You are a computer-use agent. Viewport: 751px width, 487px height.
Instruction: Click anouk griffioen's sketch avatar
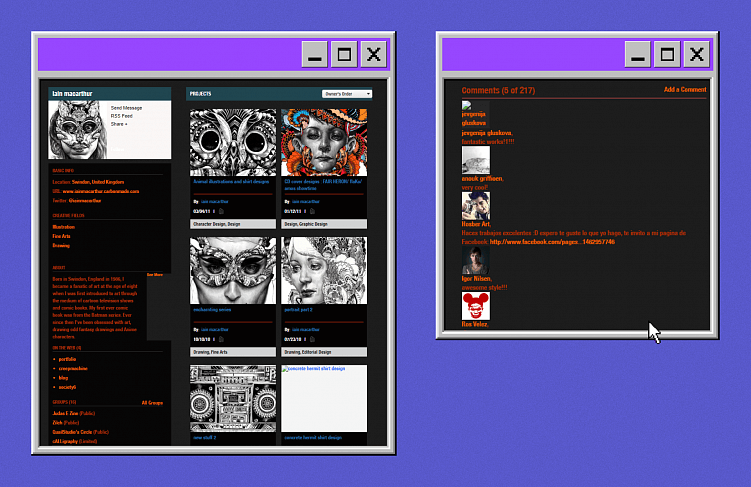476,160
